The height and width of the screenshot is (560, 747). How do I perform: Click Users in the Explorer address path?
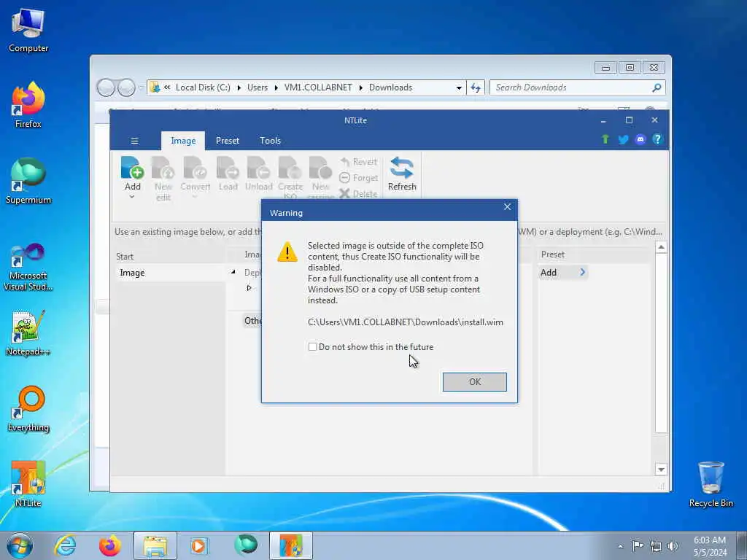pos(258,87)
